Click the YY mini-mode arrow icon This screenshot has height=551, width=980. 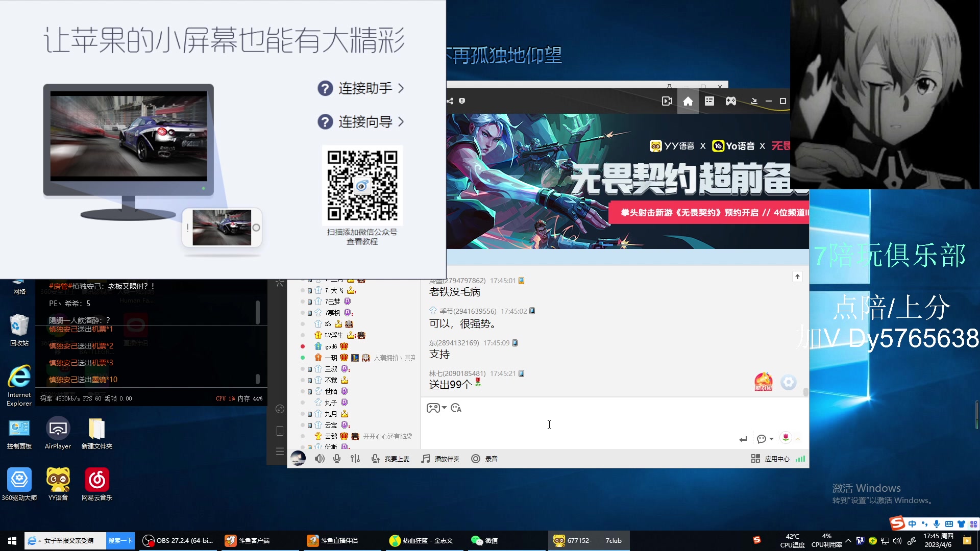754,101
